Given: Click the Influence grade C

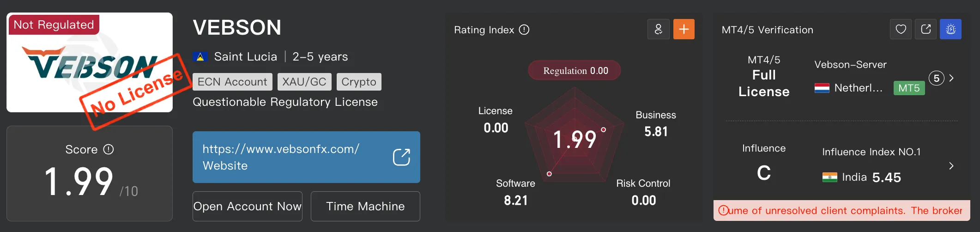Looking at the screenshot, I should coord(764,173).
